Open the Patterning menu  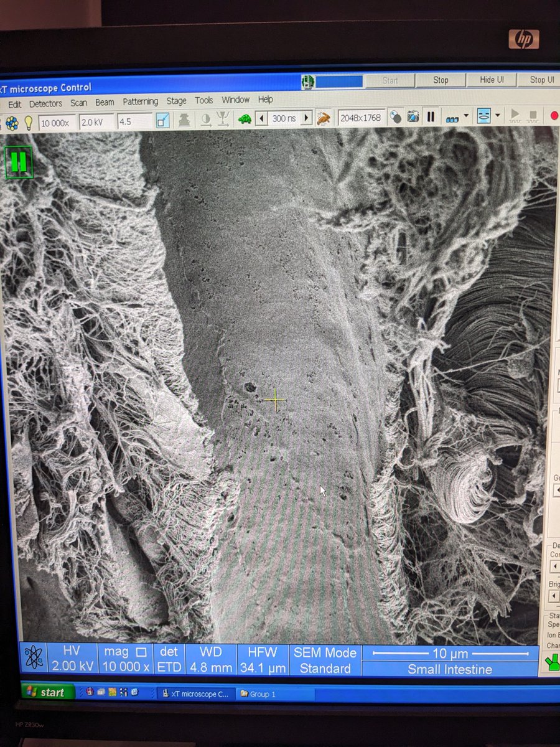click(x=141, y=101)
